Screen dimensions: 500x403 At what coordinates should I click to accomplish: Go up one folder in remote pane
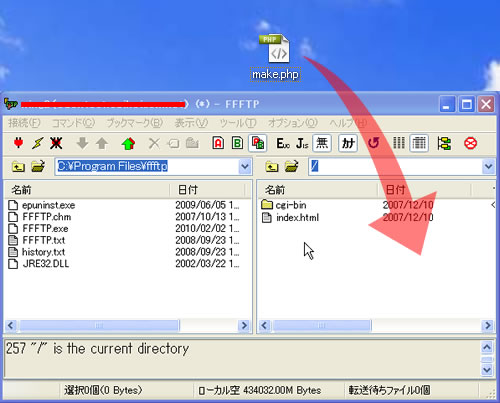click(272, 166)
